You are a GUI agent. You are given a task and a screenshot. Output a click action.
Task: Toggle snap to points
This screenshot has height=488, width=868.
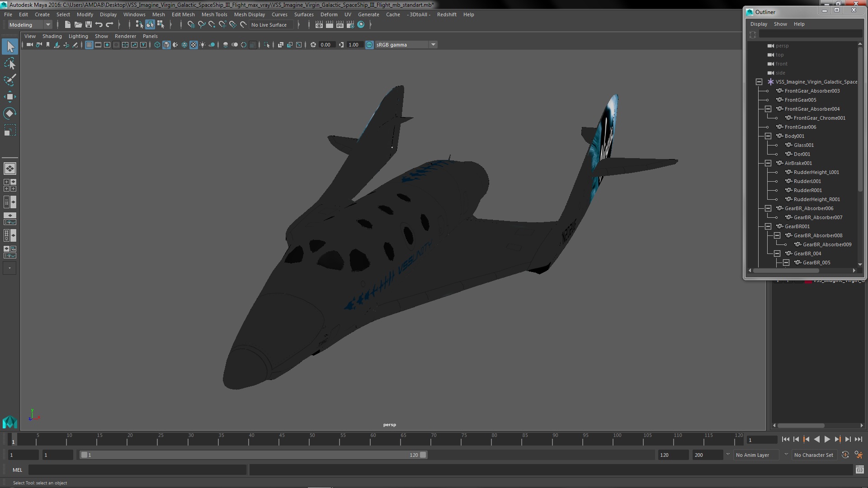(212, 25)
